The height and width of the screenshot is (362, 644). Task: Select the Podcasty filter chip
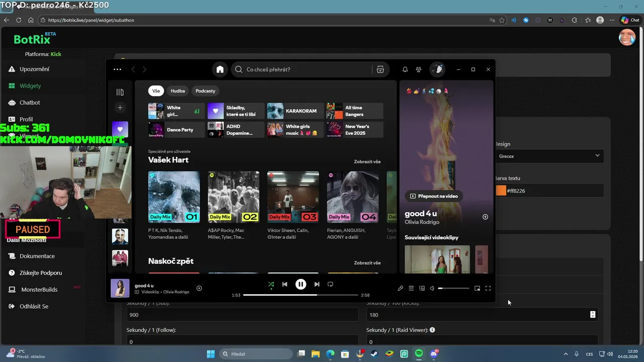(x=205, y=91)
